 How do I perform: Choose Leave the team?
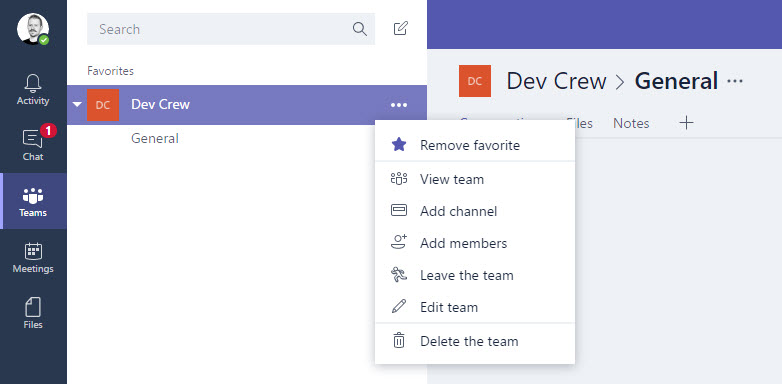pos(475,275)
